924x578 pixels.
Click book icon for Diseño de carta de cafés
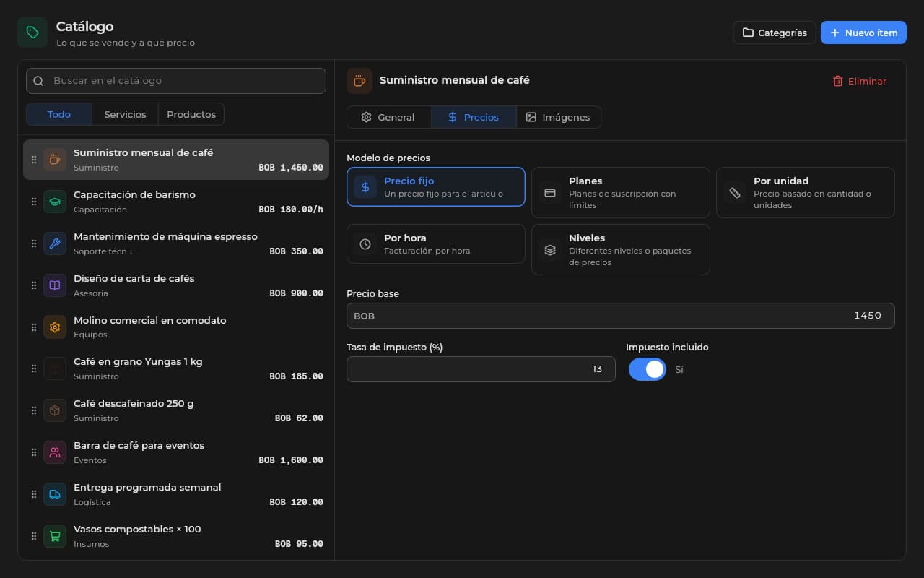point(55,285)
